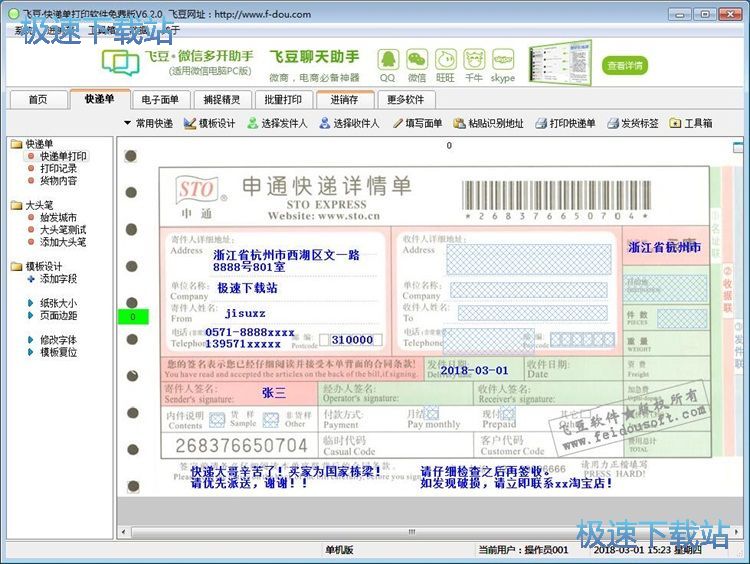Screen dimensions: 750x564
Task: Select 始发城市 in the sidebar tree
Action: coord(58,218)
